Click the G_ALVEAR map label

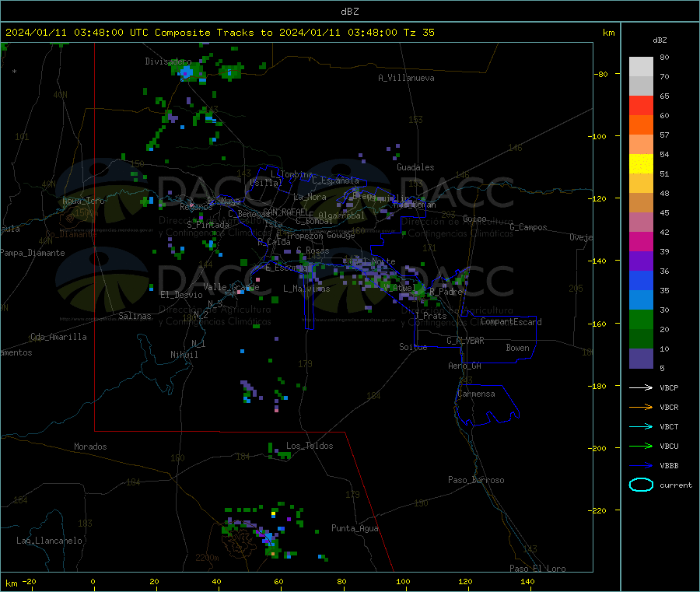465,341
